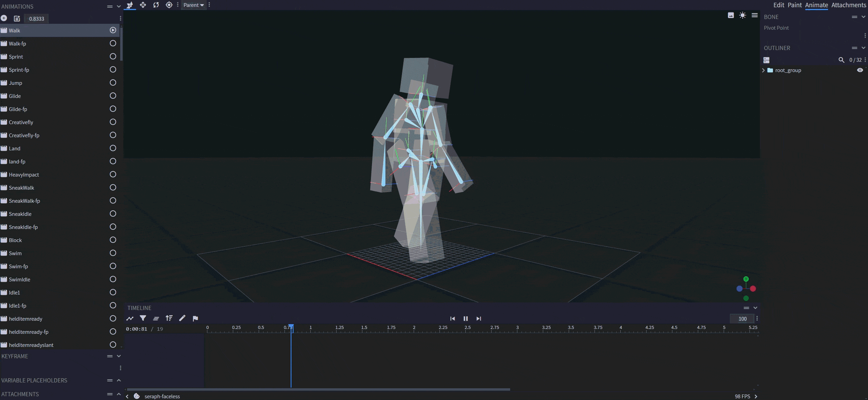
Task: Switch to the Attachments tab
Action: tap(848, 5)
